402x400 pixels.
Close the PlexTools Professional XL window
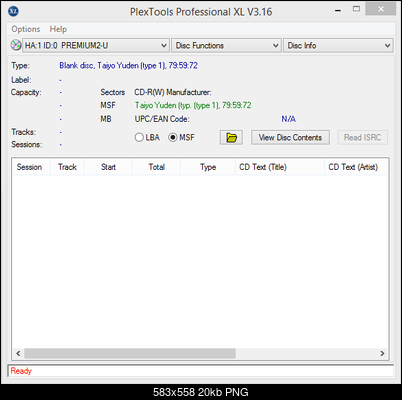381,9
